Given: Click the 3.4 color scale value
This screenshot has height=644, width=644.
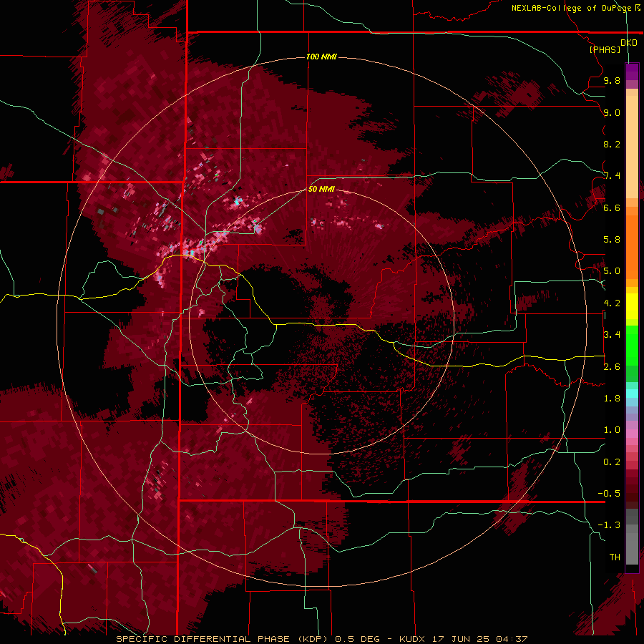Looking at the screenshot, I should [x=612, y=335].
